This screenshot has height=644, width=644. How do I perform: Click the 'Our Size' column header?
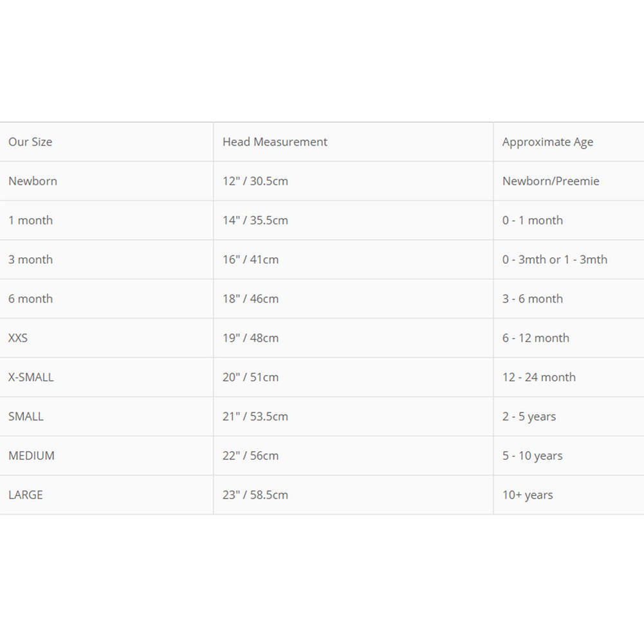pyautogui.click(x=30, y=142)
